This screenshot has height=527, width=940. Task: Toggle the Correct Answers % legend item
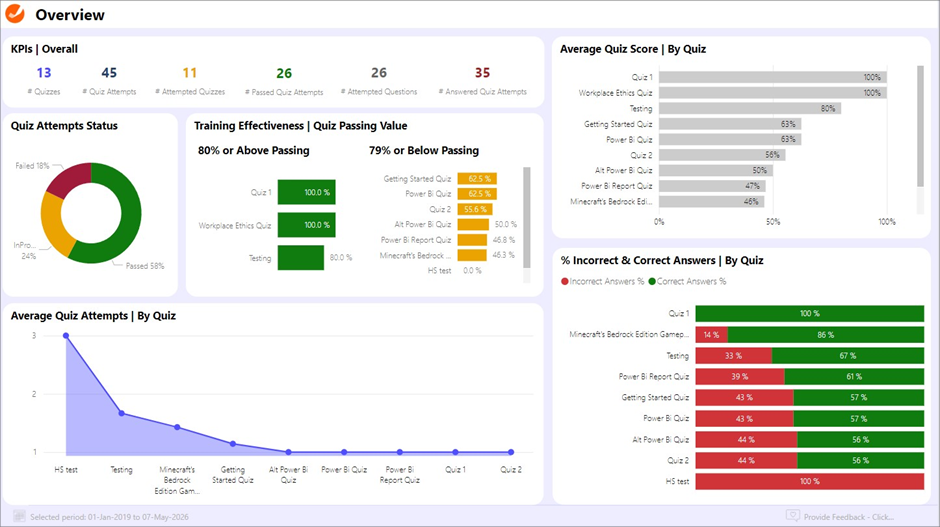689,282
